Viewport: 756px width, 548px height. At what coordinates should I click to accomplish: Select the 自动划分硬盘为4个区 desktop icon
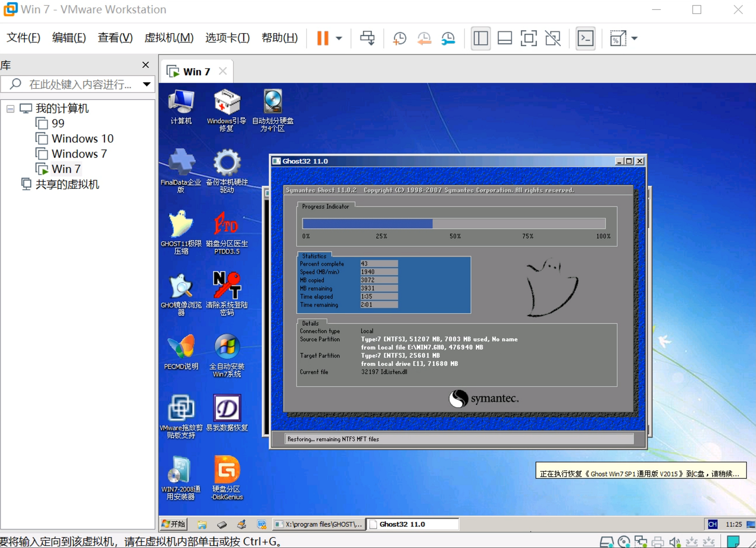pos(273,111)
